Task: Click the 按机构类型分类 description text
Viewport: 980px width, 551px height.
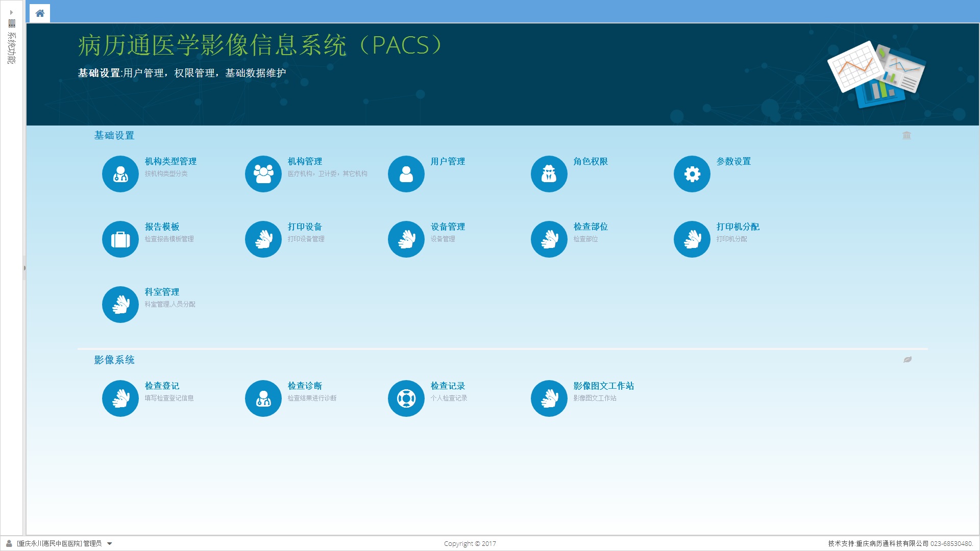Action: coord(166,173)
